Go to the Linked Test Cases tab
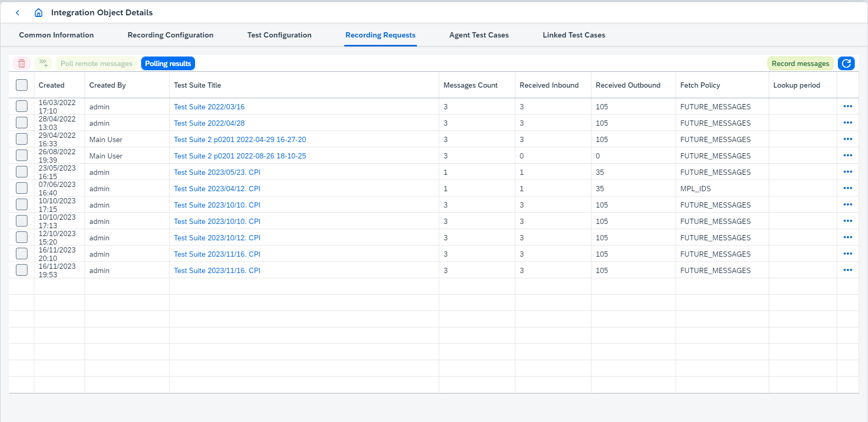 click(x=574, y=35)
